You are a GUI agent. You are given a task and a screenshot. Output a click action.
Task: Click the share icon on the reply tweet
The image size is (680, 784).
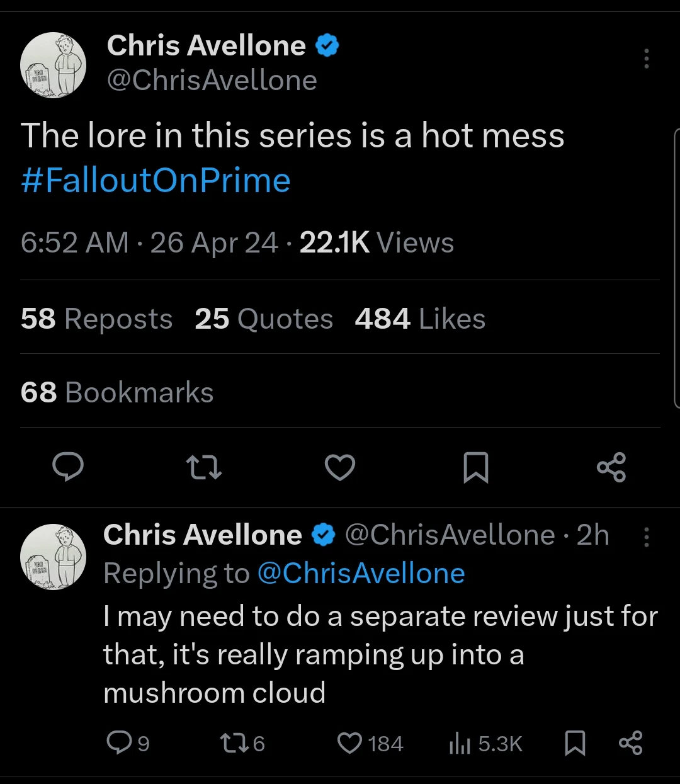point(631,743)
